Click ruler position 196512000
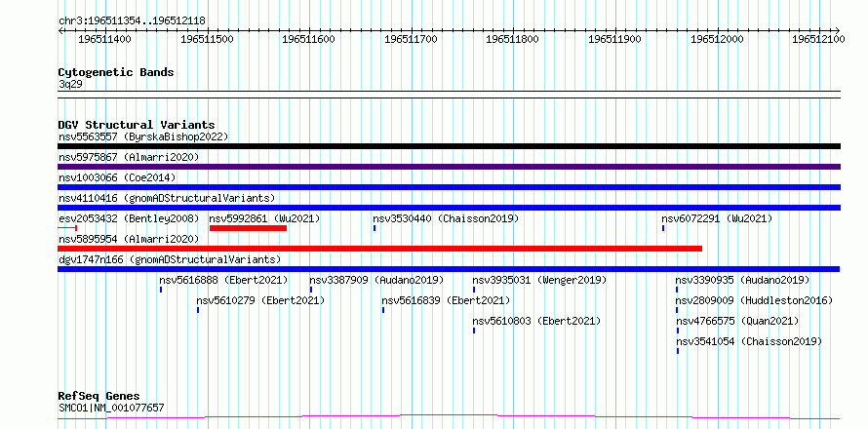The height and width of the screenshot is (429, 868). pyautogui.click(x=717, y=39)
